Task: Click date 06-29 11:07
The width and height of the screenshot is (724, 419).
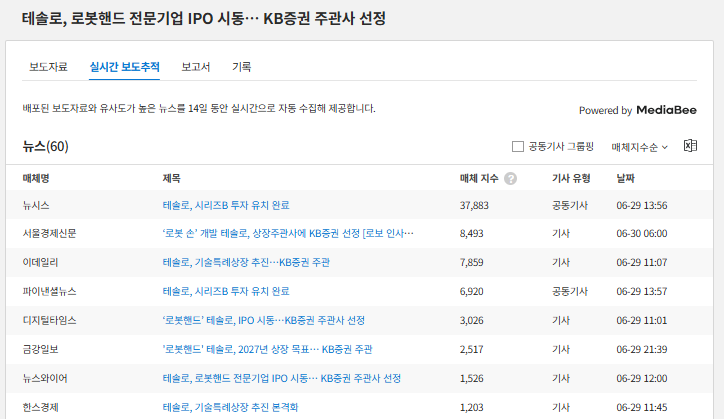Action: (642, 262)
